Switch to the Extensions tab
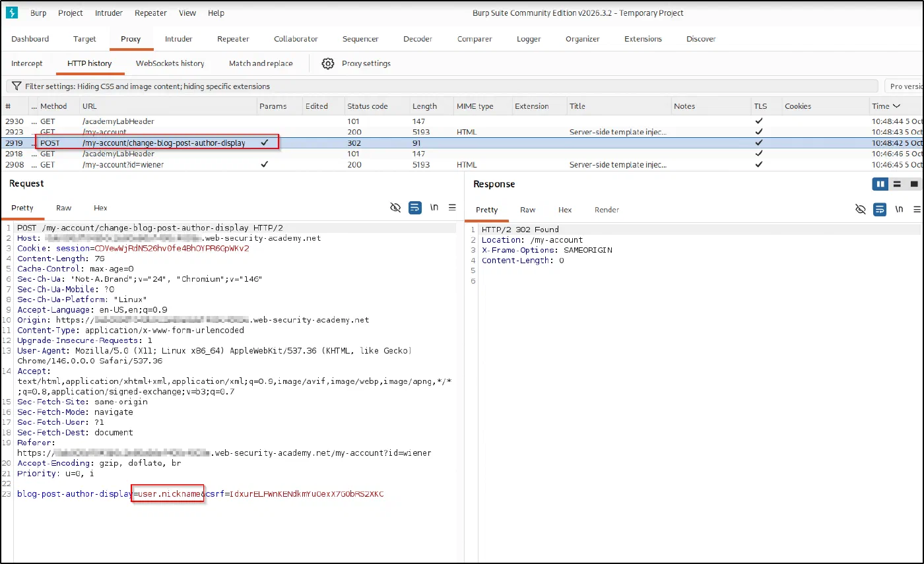Screen dimensions: 924x564 [643, 39]
